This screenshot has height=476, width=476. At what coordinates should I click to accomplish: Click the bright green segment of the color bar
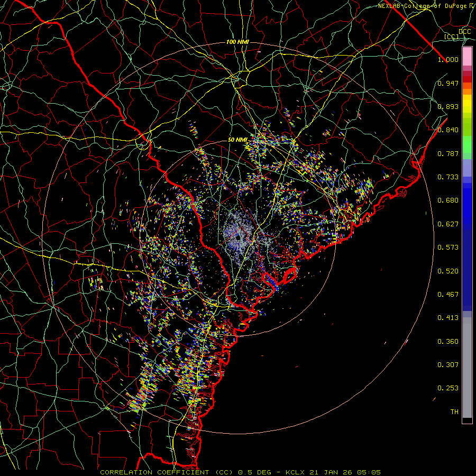[467, 144]
